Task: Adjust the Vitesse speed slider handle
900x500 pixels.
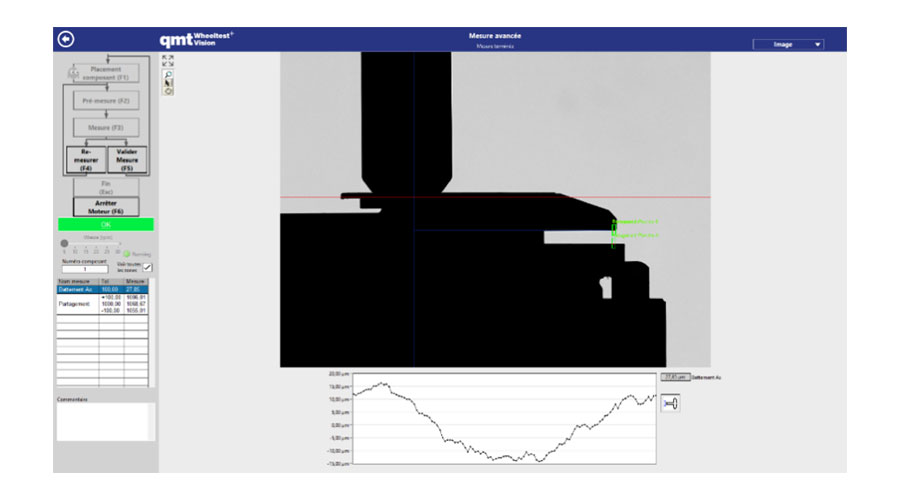Action: coord(66,243)
